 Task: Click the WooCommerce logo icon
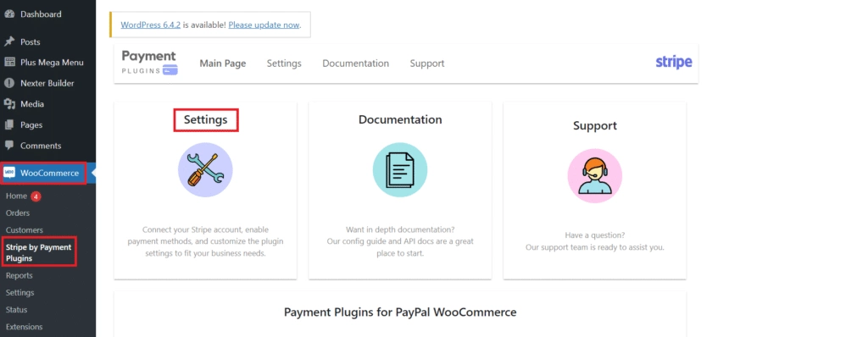pyautogui.click(x=8, y=174)
